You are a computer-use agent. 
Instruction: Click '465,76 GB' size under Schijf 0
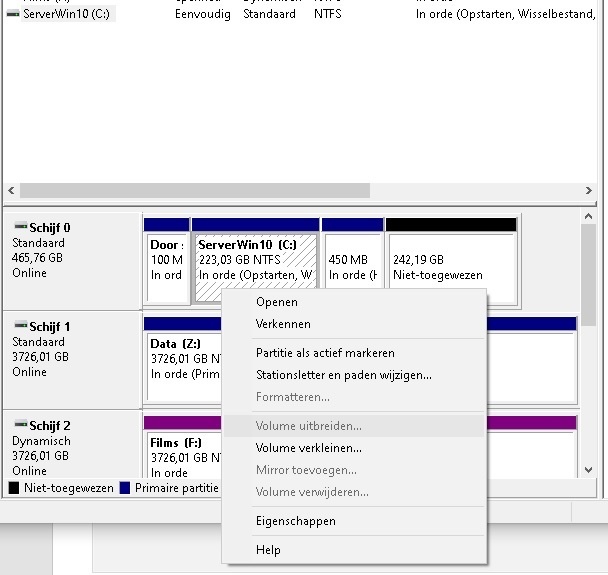[37, 258]
